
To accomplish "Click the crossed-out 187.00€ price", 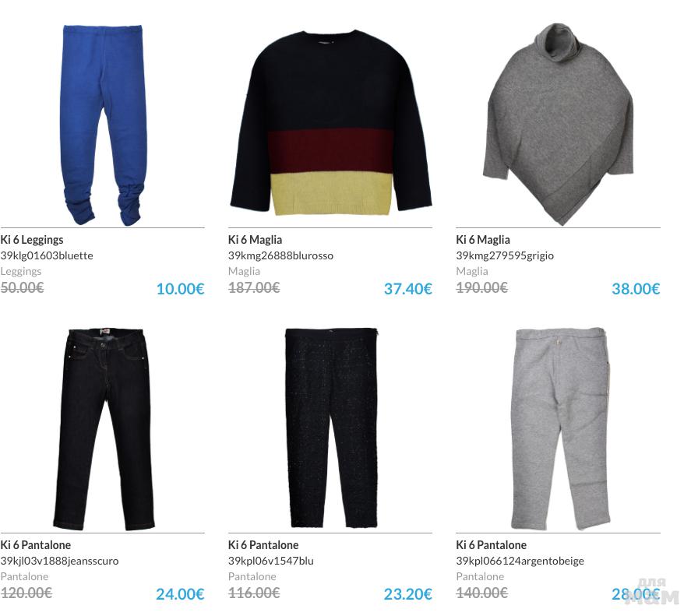I will [254, 287].
